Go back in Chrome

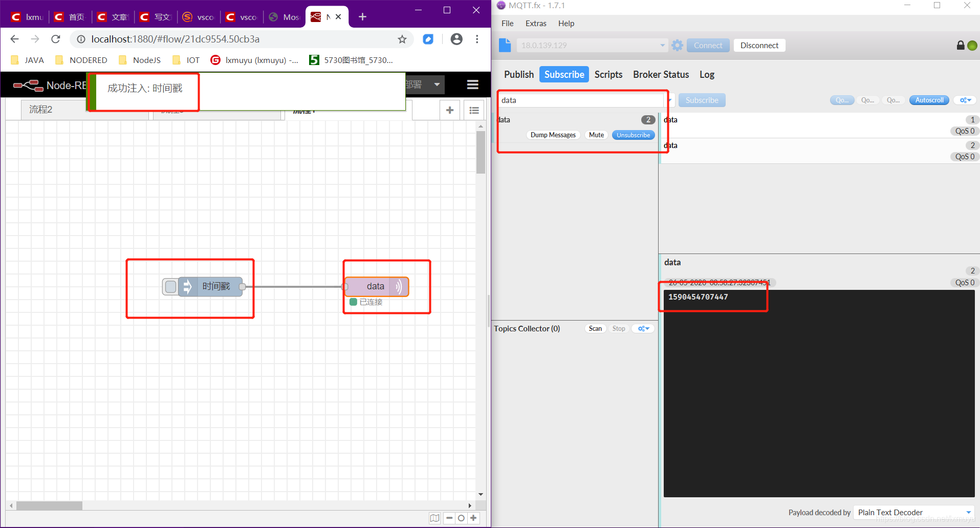pos(14,39)
